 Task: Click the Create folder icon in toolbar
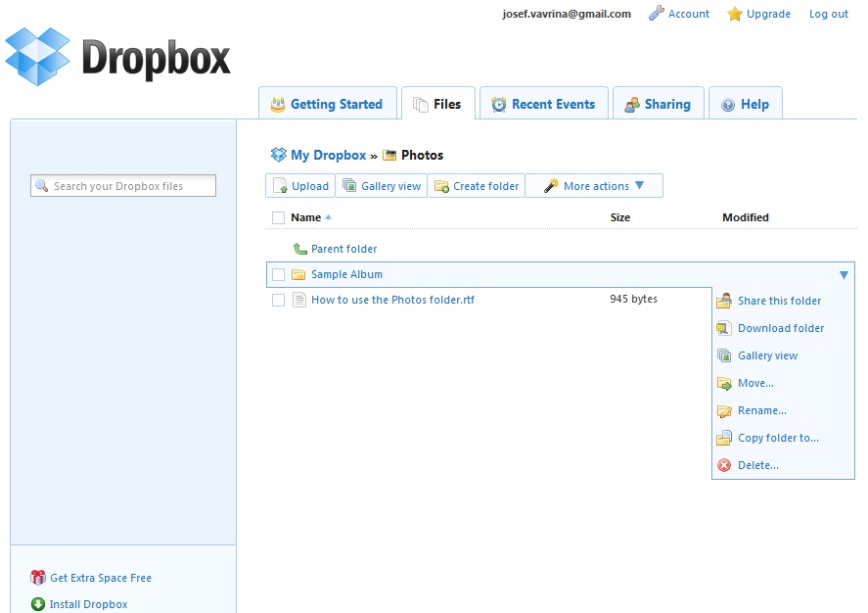tap(441, 186)
